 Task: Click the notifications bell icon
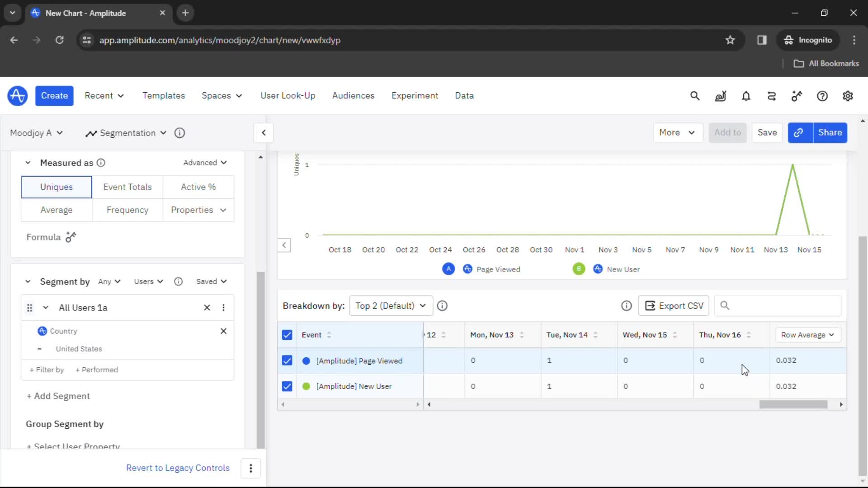tap(746, 95)
